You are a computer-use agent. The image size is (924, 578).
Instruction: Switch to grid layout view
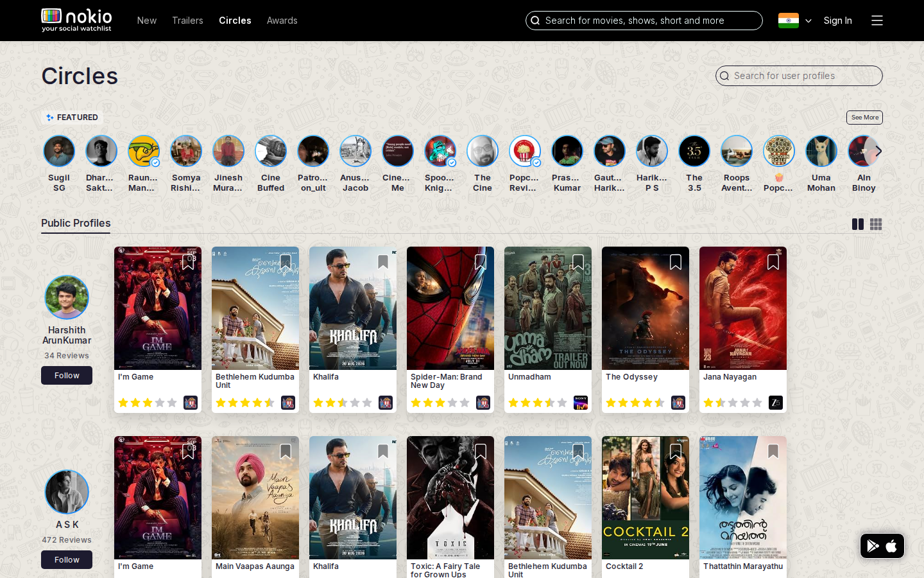(x=876, y=224)
